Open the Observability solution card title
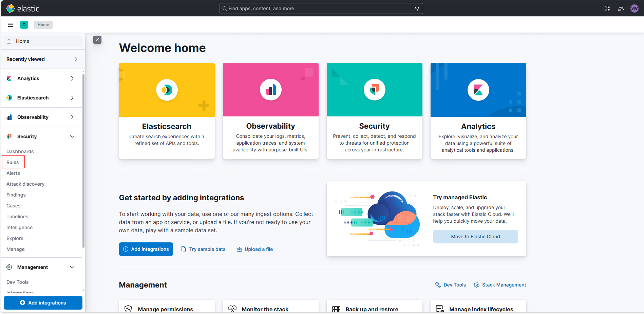644x314 pixels. (x=271, y=126)
